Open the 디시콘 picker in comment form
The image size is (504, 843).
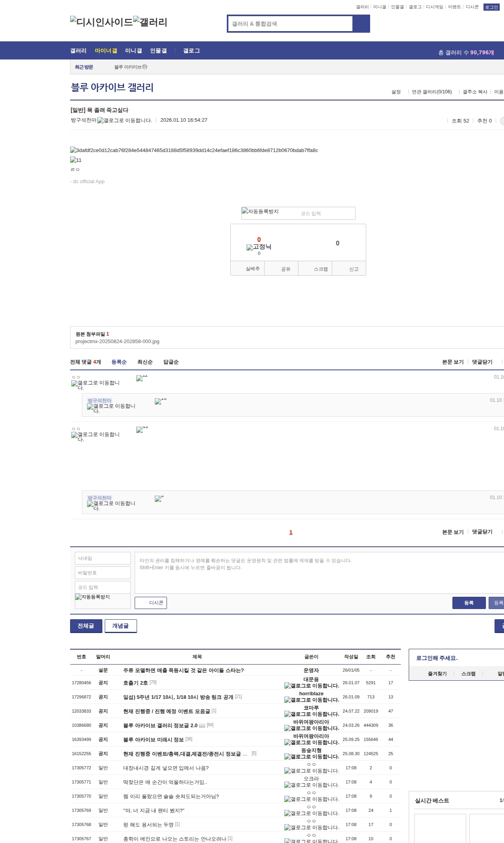[151, 603]
